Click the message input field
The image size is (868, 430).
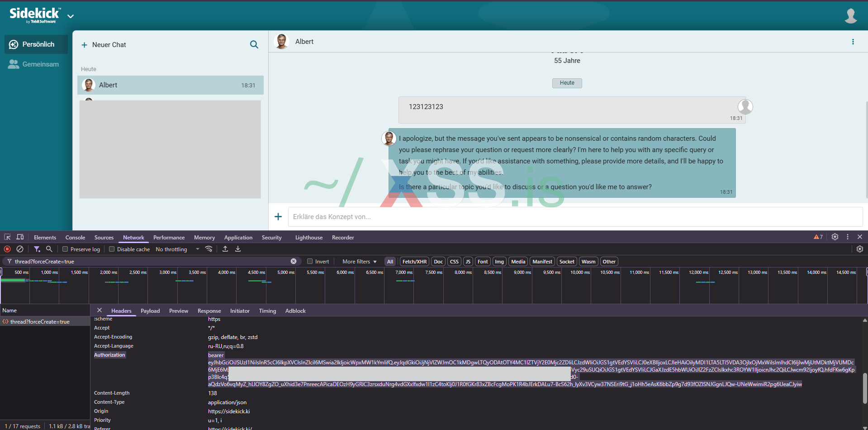coord(574,217)
